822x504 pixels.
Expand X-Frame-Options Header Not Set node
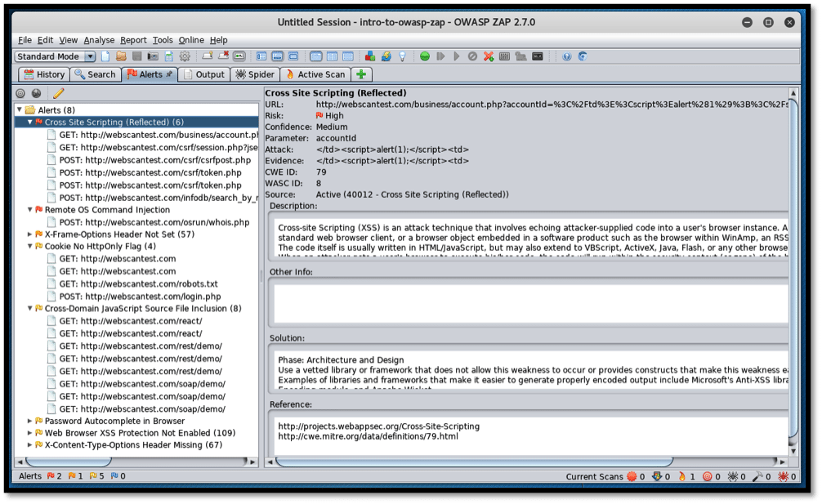(x=30, y=234)
